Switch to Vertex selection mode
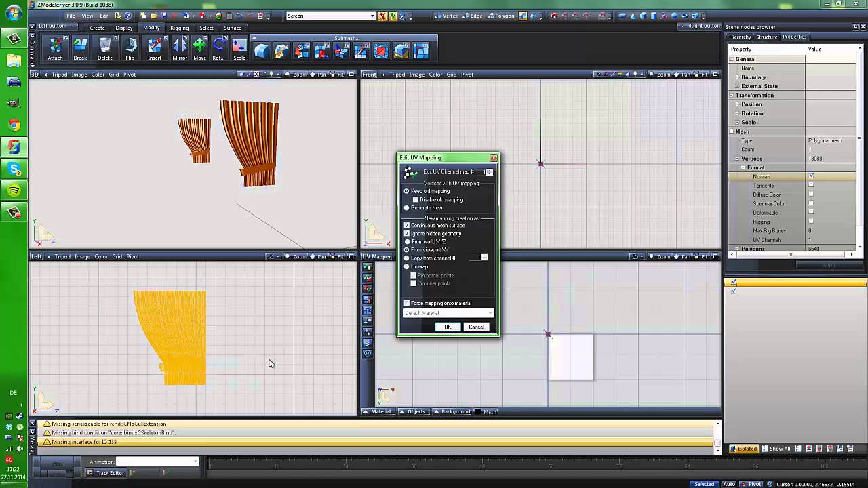The height and width of the screenshot is (488, 868). click(x=446, y=16)
